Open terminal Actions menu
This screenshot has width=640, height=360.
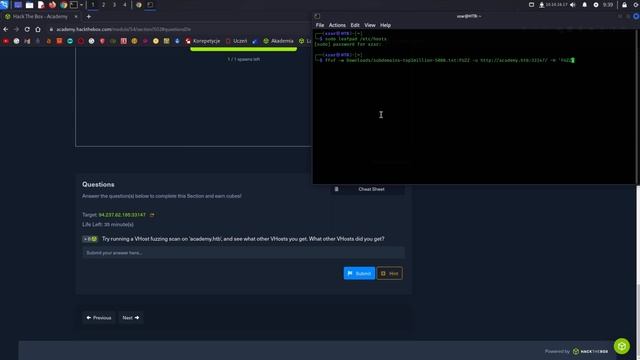point(337,25)
